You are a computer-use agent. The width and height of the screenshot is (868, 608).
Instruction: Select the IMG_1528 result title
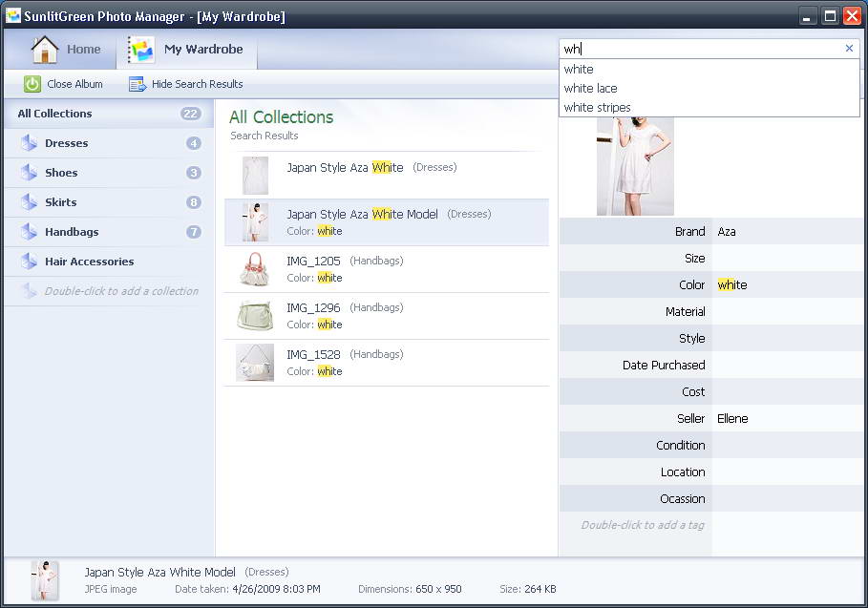(x=313, y=355)
